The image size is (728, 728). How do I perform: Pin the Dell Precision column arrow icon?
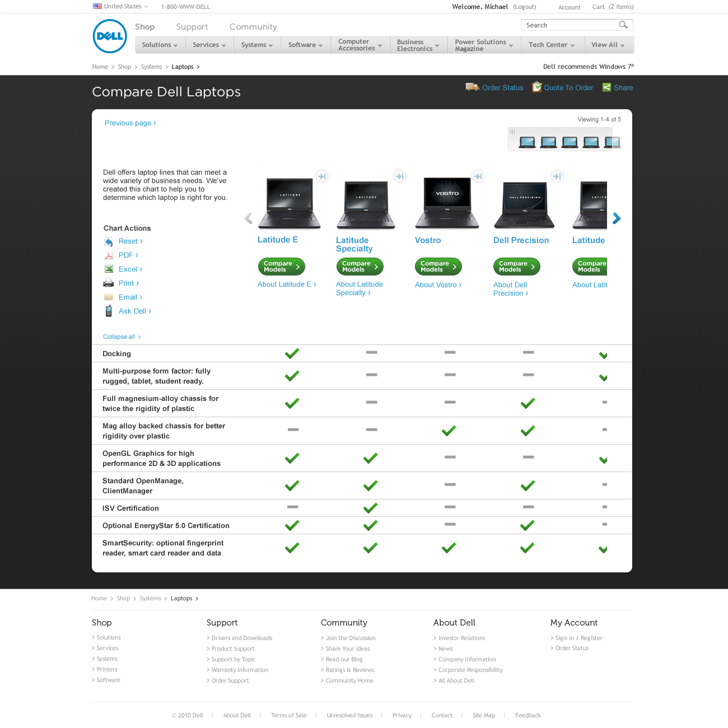(557, 176)
